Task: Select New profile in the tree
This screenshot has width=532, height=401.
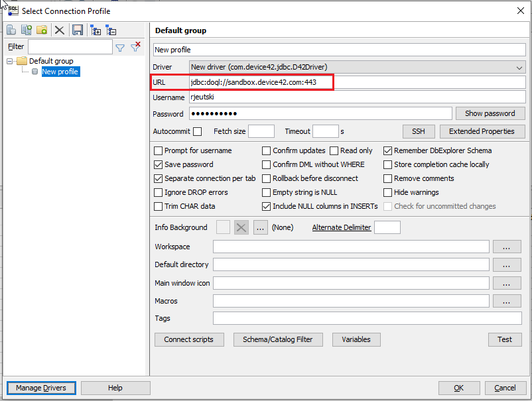Action: click(60, 72)
